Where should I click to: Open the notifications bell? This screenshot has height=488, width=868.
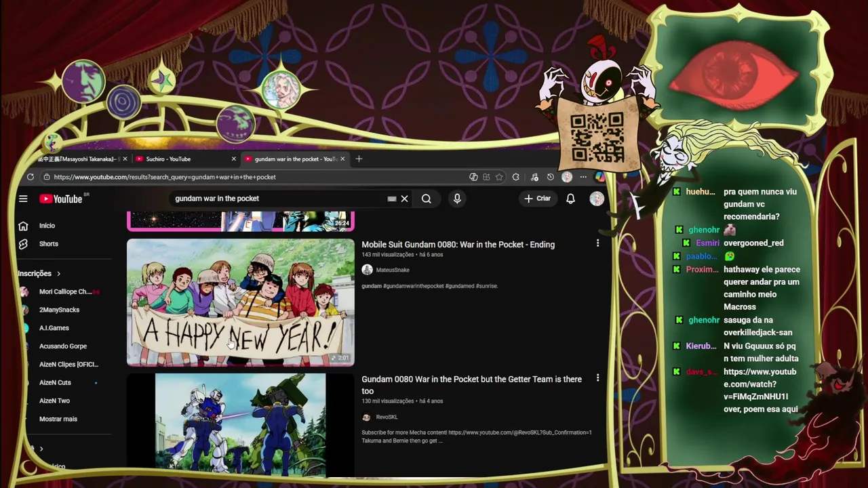coord(570,199)
